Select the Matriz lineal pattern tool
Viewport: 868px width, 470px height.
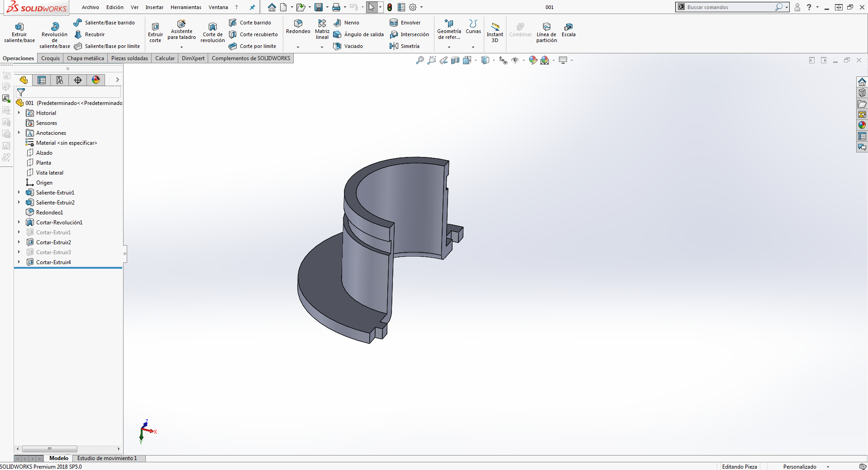(322, 29)
